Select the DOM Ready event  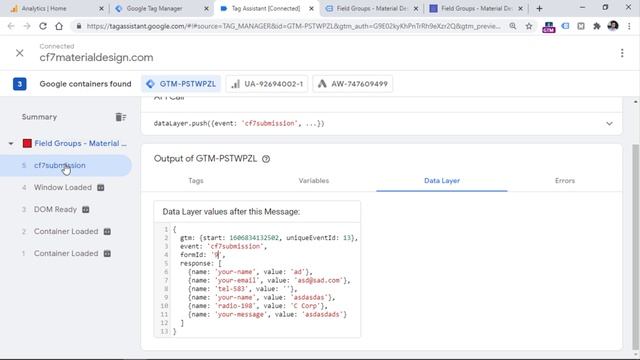(55, 209)
